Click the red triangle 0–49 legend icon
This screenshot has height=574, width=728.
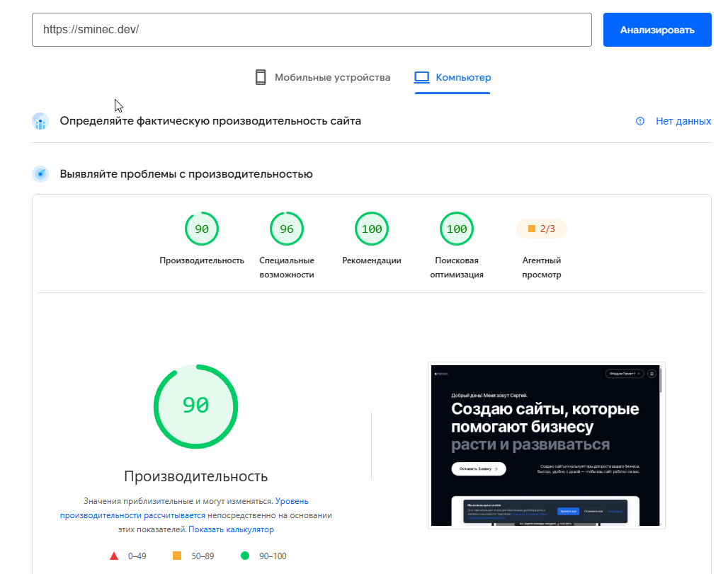point(114,556)
